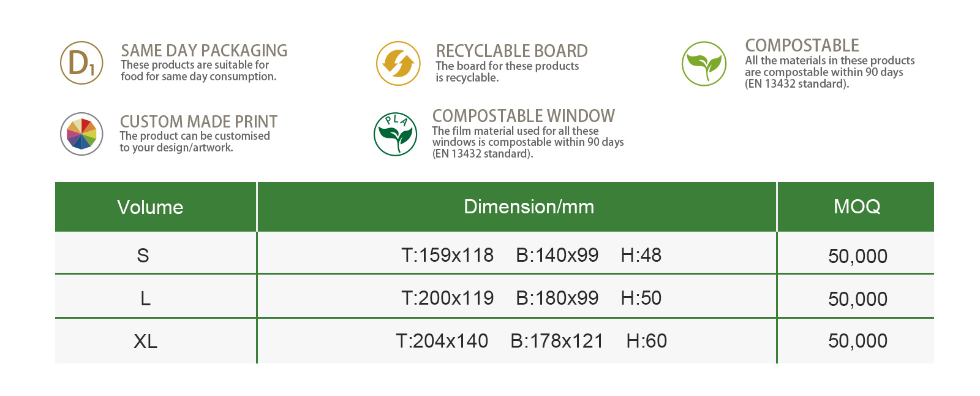Click the orange recyclable board arrows icon
The height and width of the screenshot is (396, 980).
point(398,64)
